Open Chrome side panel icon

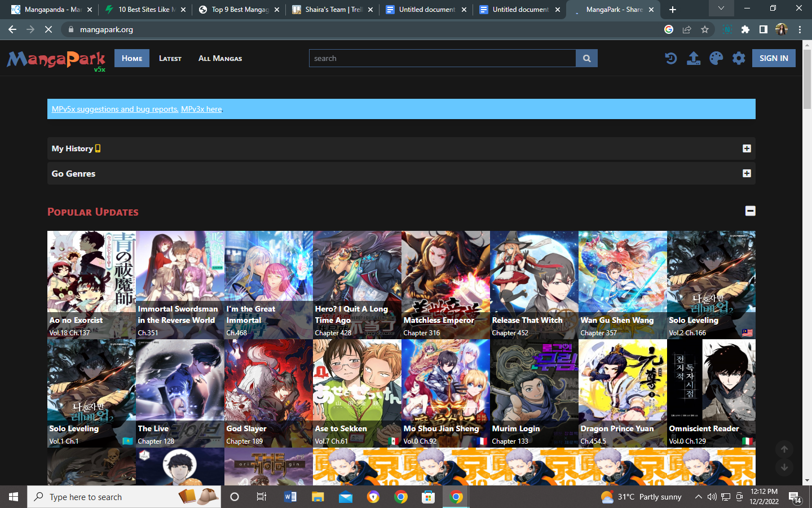[x=764, y=29]
